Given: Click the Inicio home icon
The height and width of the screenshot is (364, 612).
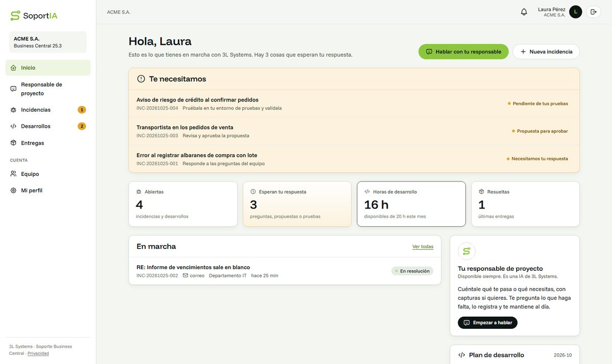Looking at the screenshot, I should [13, 68].
